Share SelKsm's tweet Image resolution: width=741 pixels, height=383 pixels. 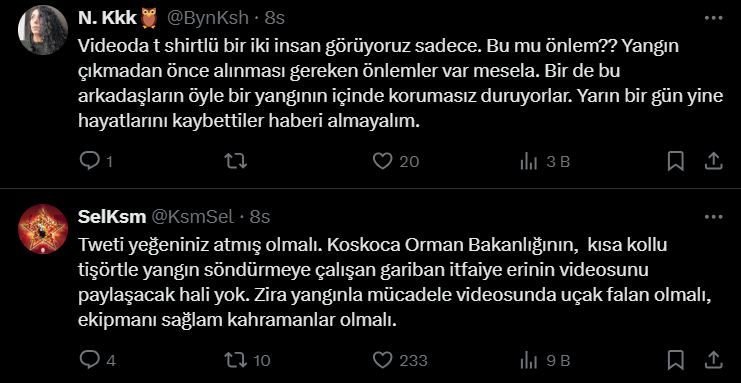[x=713, y=360]
